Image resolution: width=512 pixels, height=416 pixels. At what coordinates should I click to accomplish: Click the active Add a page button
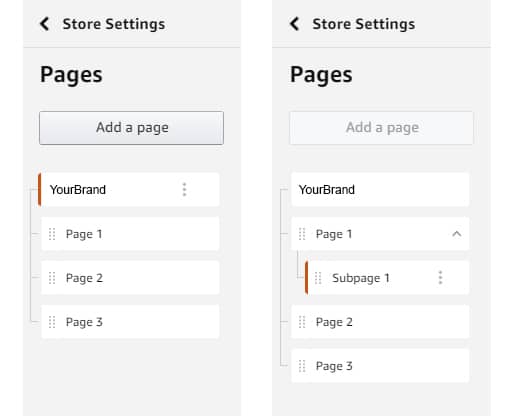click(x=131, y=128)
